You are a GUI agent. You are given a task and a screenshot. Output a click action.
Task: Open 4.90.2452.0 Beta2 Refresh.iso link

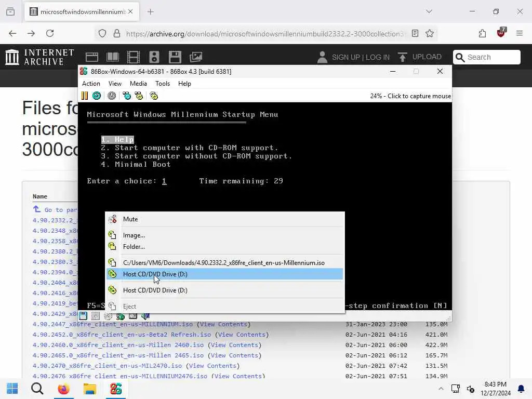pyautogui.click(x=122, y=335)
